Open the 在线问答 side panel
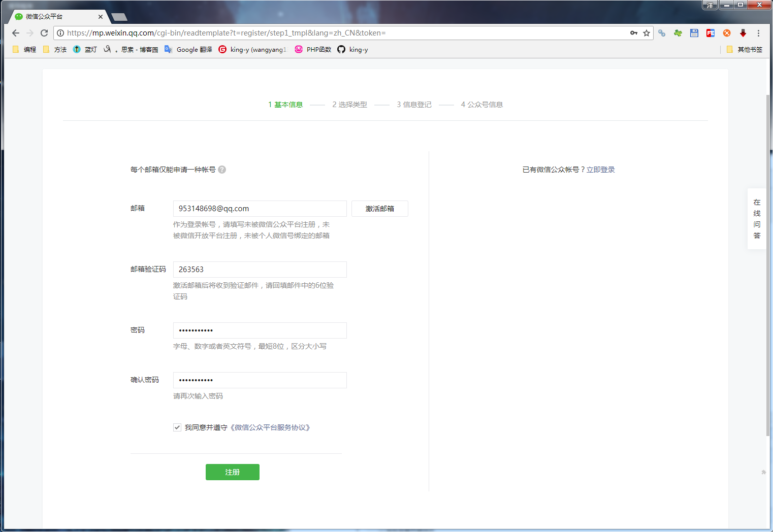Screen dimensions: 773x532 click(757, 219)
